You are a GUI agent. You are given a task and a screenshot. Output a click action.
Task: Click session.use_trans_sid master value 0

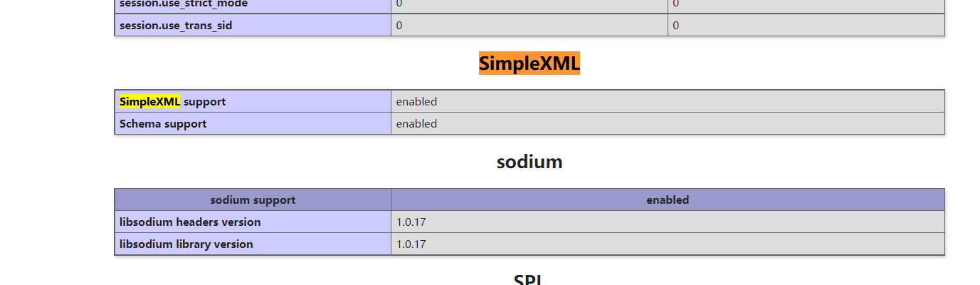pos(676,26)
